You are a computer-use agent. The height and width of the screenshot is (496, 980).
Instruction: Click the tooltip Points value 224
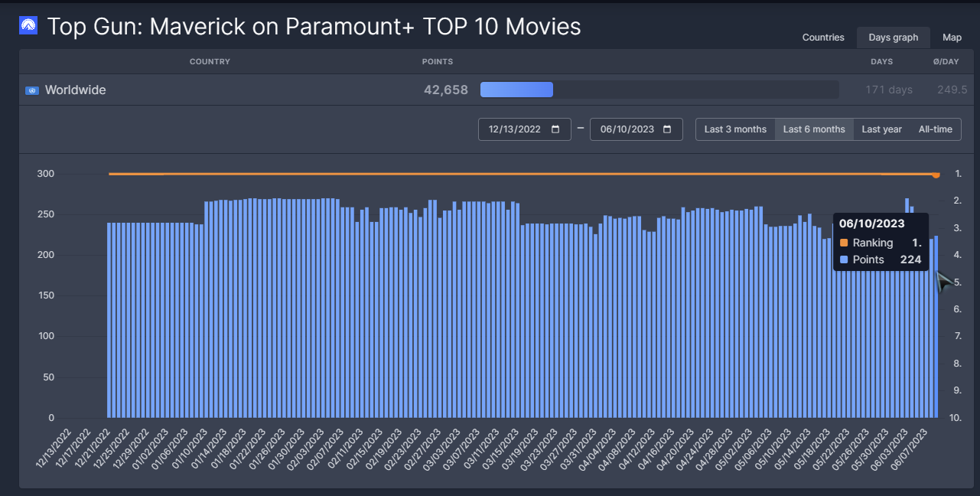point(910,259)
